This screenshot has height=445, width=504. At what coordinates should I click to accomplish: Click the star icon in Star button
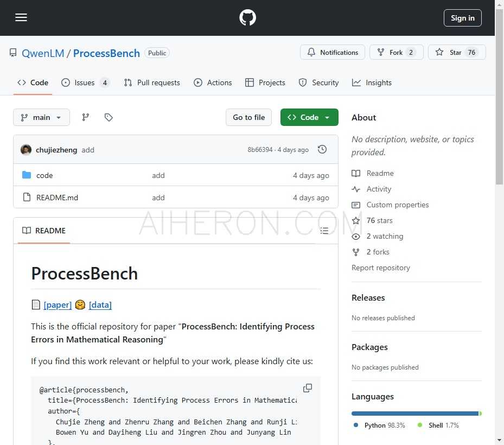coord(439,52)
